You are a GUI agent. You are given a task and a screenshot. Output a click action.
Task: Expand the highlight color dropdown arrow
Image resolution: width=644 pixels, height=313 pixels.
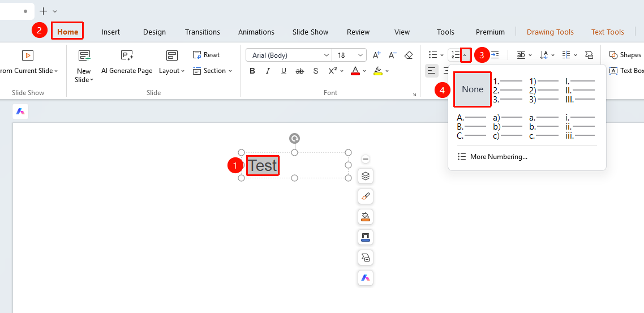[x=387, y=71]
